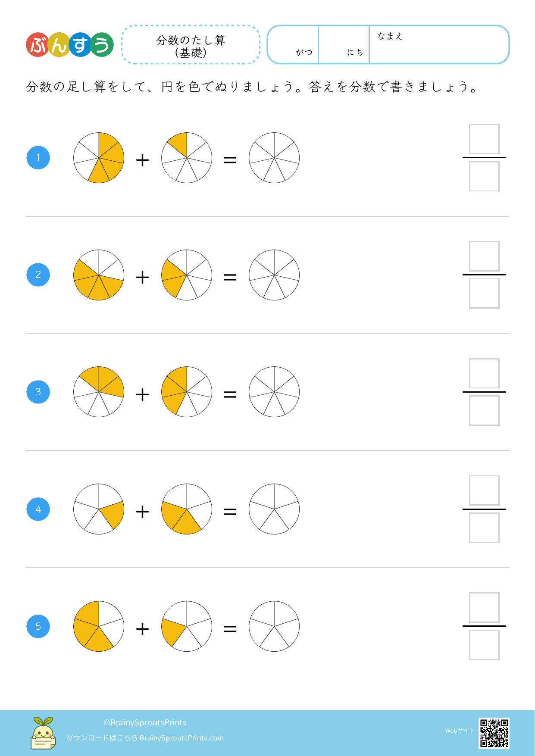The height and width of the screenshot is (756, 535).
Task: Click the blue number 1 badge
Action: [x=38, y=158]
